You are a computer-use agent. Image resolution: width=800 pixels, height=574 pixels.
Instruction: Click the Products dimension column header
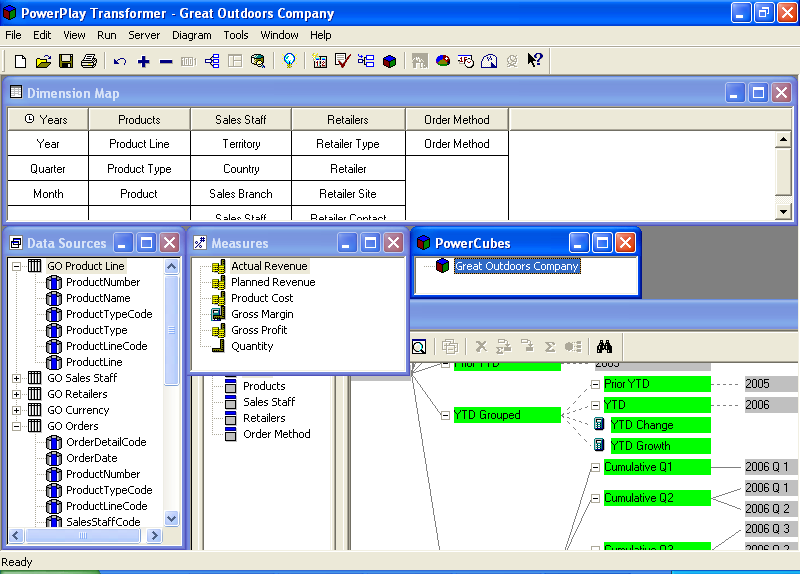click(139, 120)
